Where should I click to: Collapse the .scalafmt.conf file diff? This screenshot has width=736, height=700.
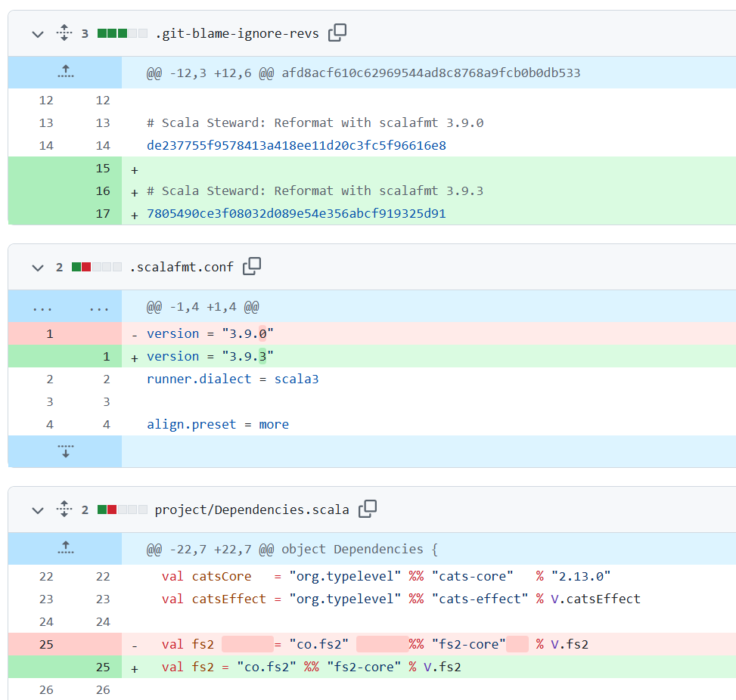tap(38, 267)
